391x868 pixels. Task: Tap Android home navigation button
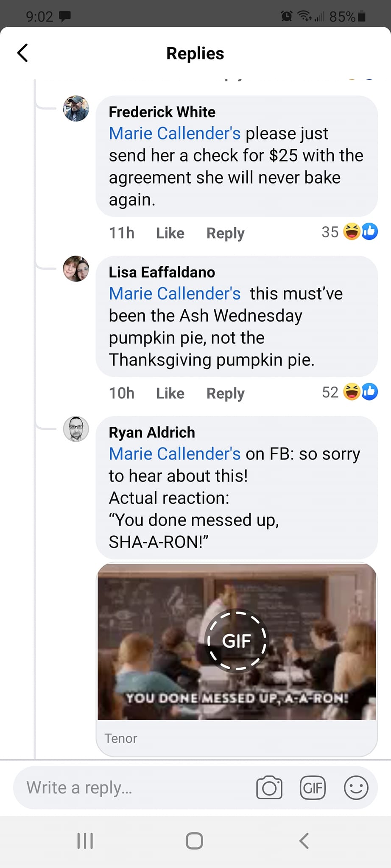point(195,841)
